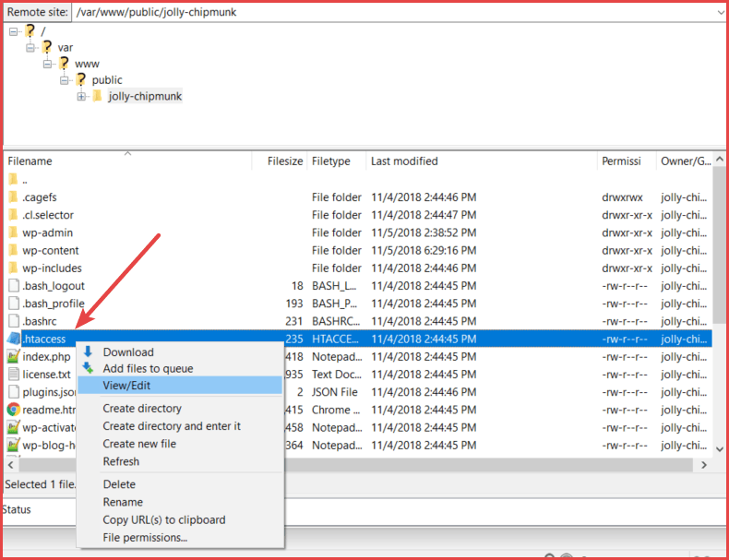
Task: Click the plugins.json file icon
Action: click(14, 392)
